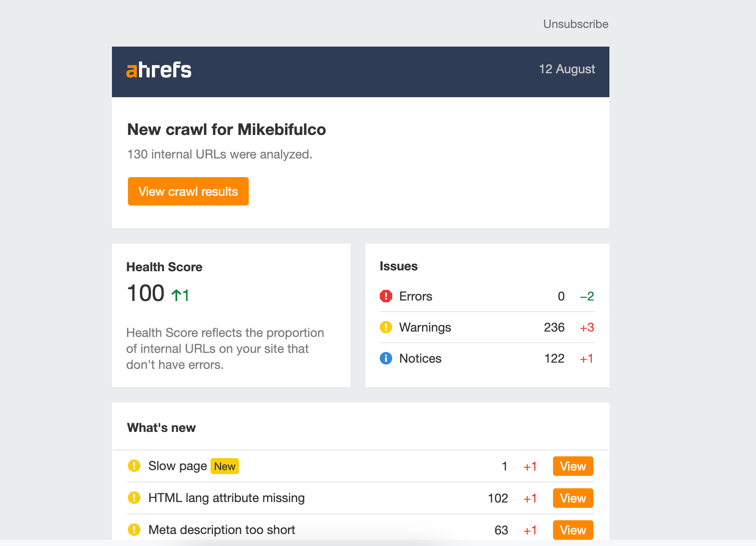Click the ahrefs logo in the header

[x=159, y=70]
